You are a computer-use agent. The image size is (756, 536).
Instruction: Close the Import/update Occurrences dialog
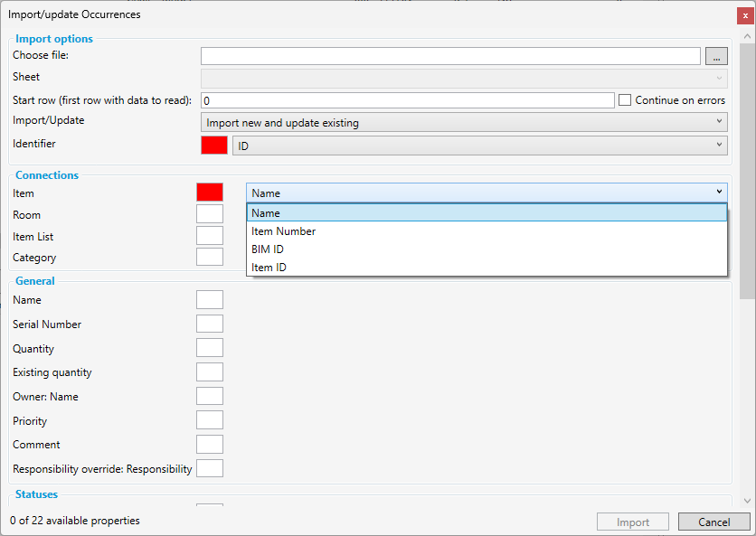click(x=744, y=15)
